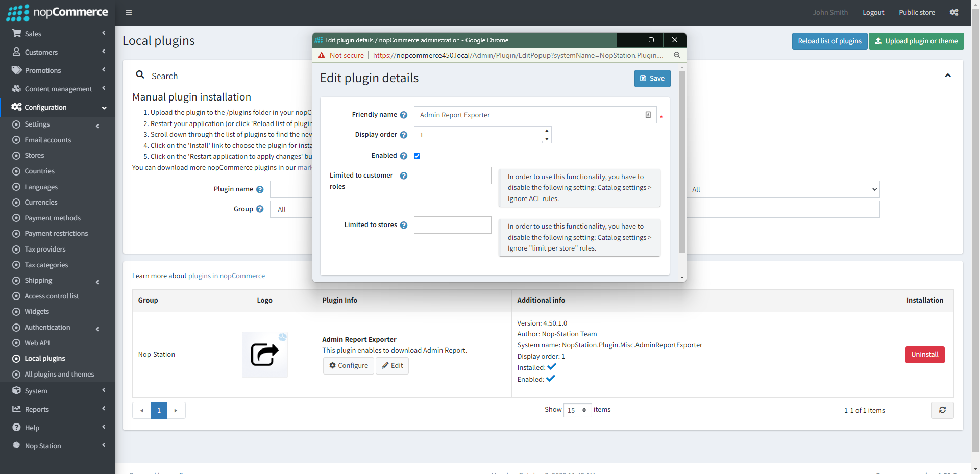The height and width of the screenshot is (474, 980).
Task: Click the Help question icon in sidebar
Action: click(x=17, y=428)
